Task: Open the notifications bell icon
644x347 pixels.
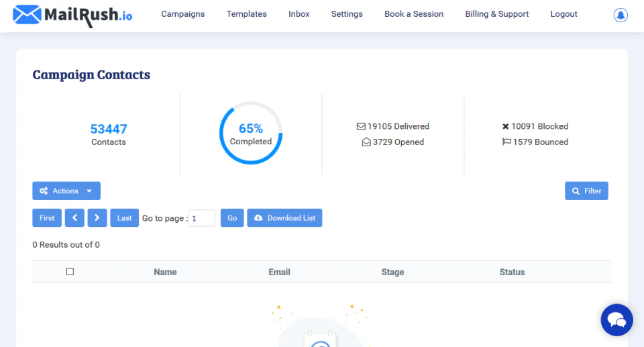Action: tap(620, 15)
